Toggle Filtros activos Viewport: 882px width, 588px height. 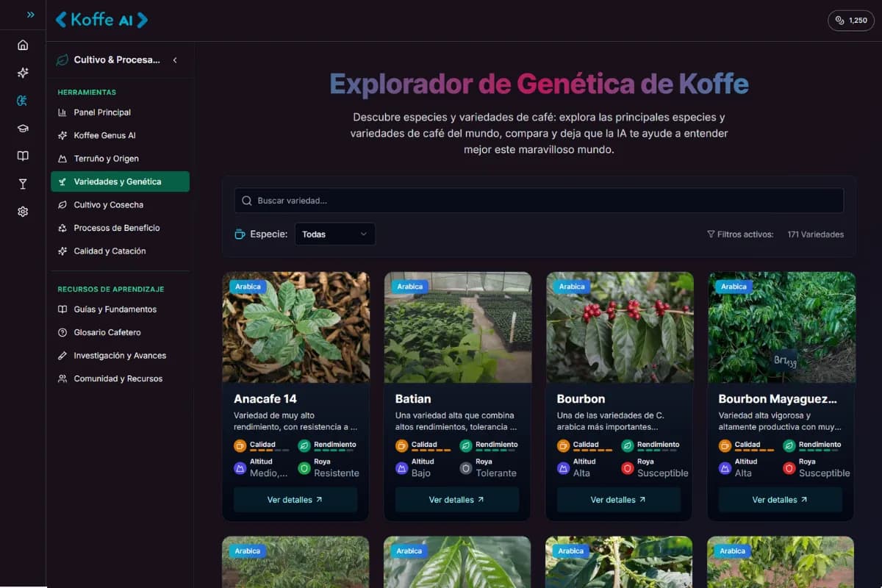tap(741, 234)
